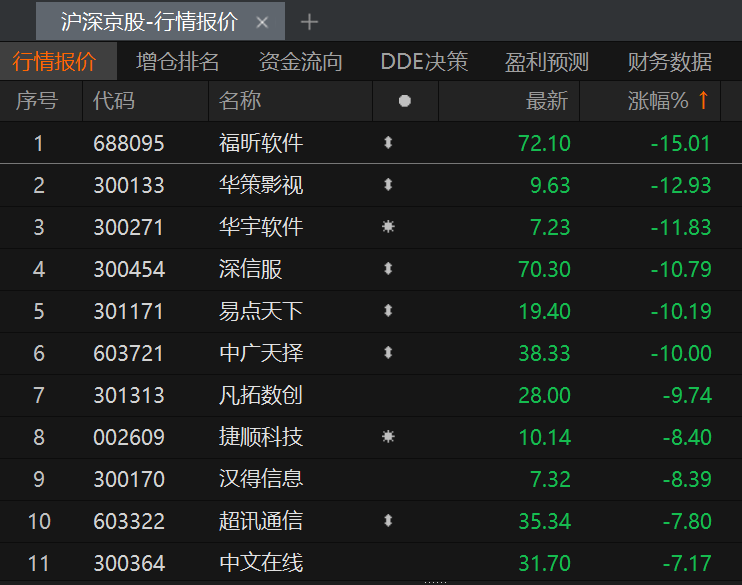Select stock code 300133
The image size is (742, 585).
coord(129,186)
